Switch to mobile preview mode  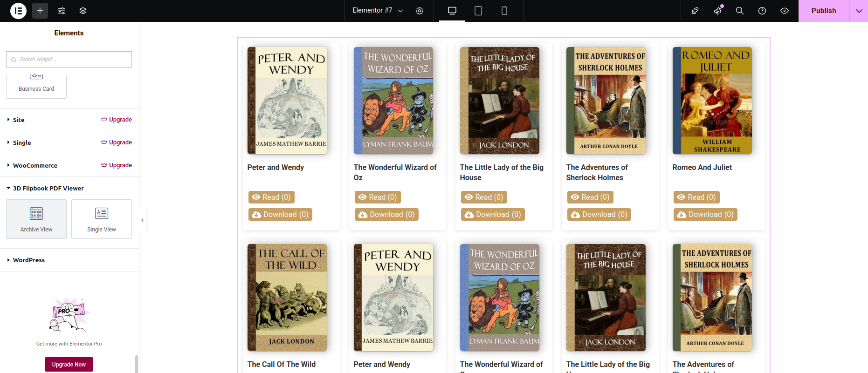tap(504, 11)
